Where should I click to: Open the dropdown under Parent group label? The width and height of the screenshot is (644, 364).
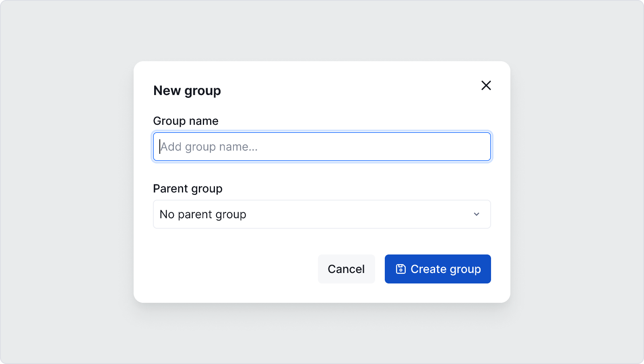322,214
